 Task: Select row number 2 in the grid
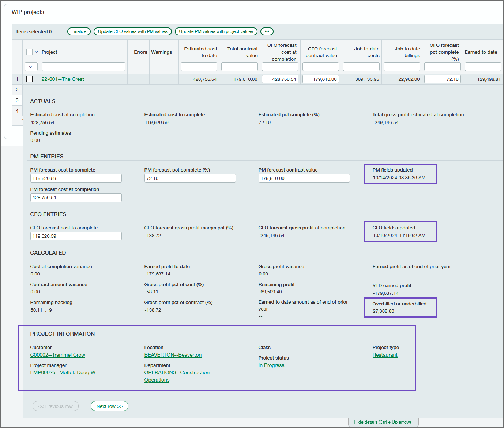(17, 89)
